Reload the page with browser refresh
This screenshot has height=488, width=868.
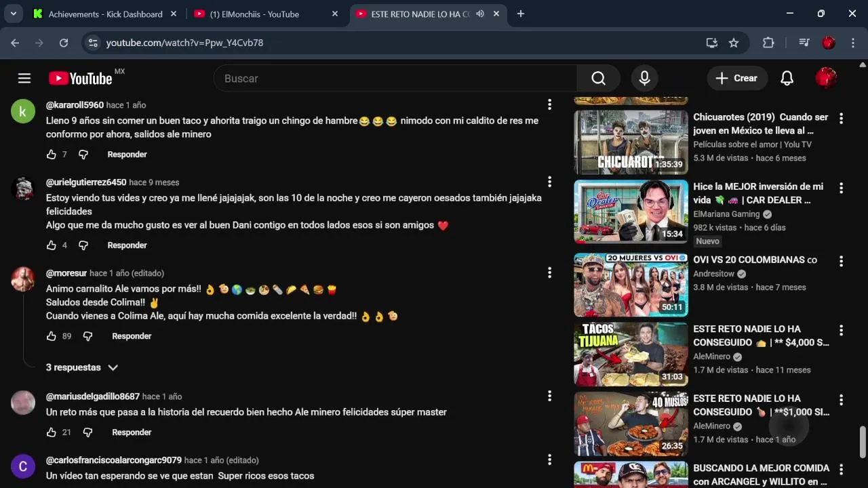(x=64, y=43)
